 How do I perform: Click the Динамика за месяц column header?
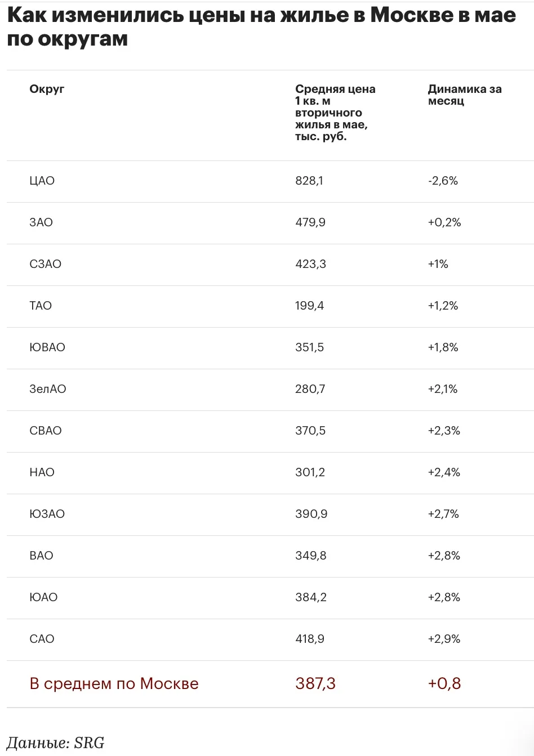pos(465,95)
